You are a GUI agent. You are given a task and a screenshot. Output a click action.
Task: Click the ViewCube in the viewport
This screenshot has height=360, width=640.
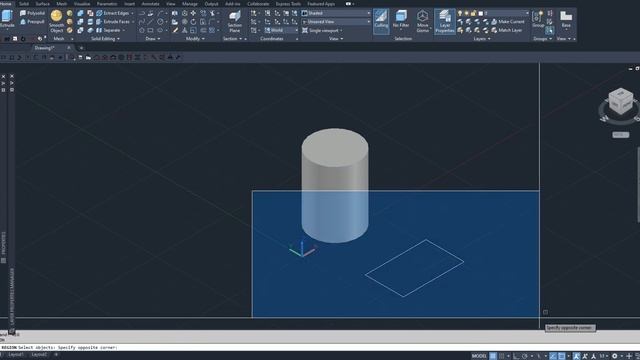click(x=620, y=101)
